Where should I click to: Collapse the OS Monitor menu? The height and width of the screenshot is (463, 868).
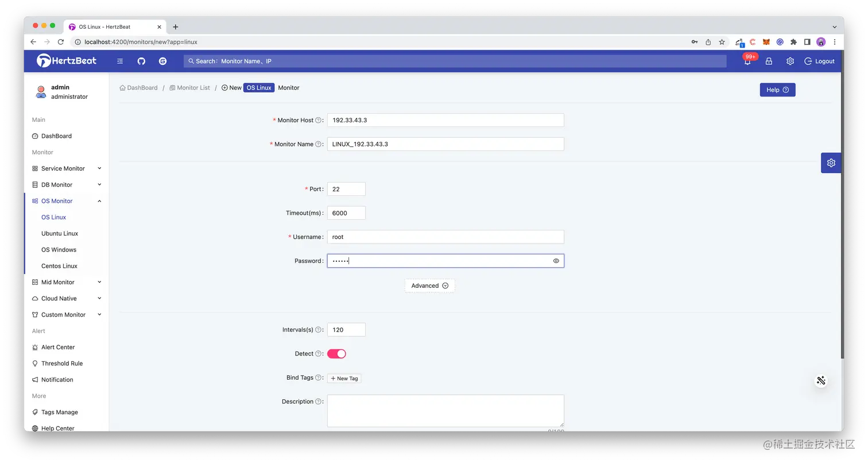(67, 201)
